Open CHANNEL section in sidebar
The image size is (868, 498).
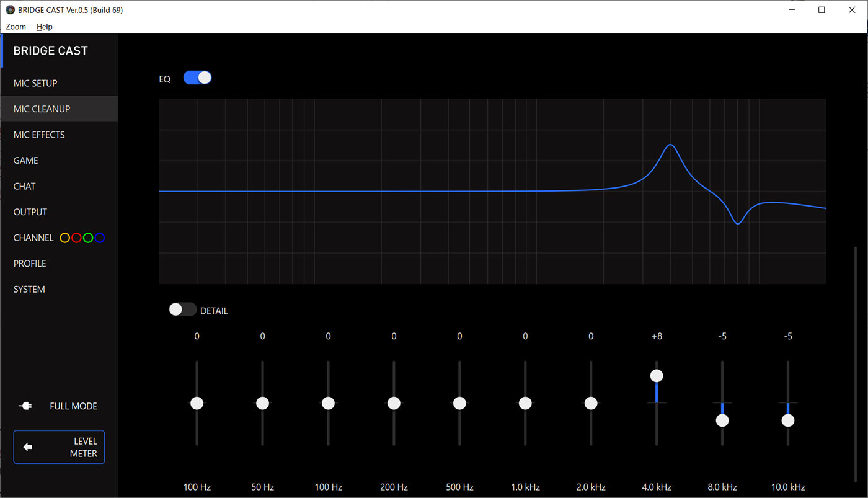pyautogui.click(x=59, y=238)
